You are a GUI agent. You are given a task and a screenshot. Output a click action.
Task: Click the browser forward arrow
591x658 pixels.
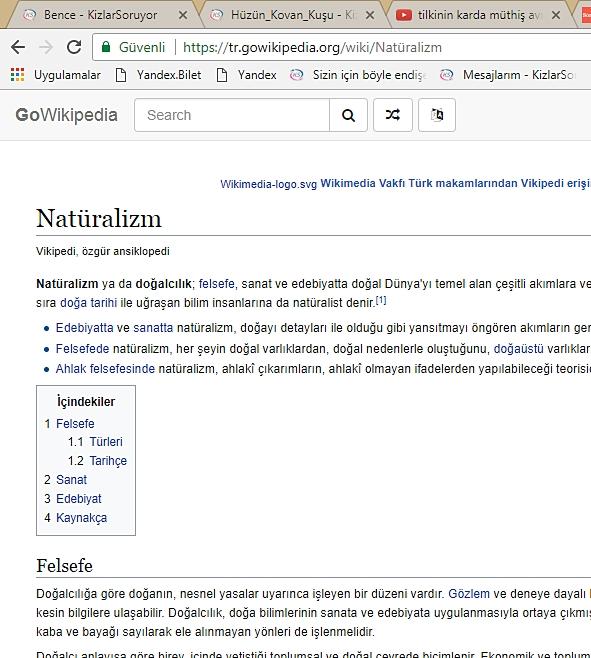46,47
